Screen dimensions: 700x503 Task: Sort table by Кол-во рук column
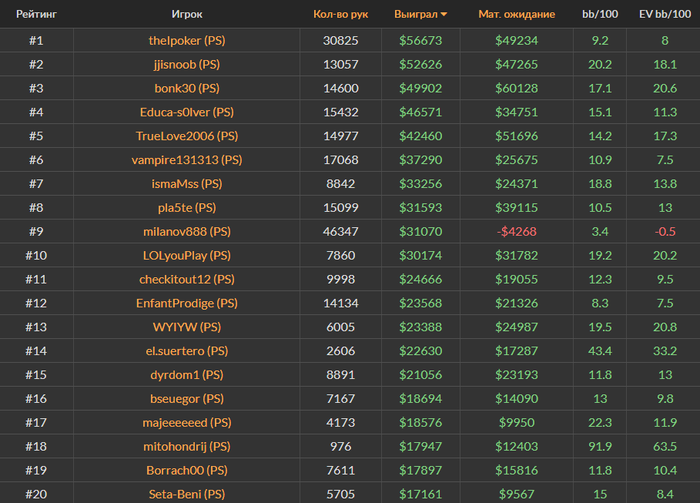pyautogui.click(x=341, y=14)
